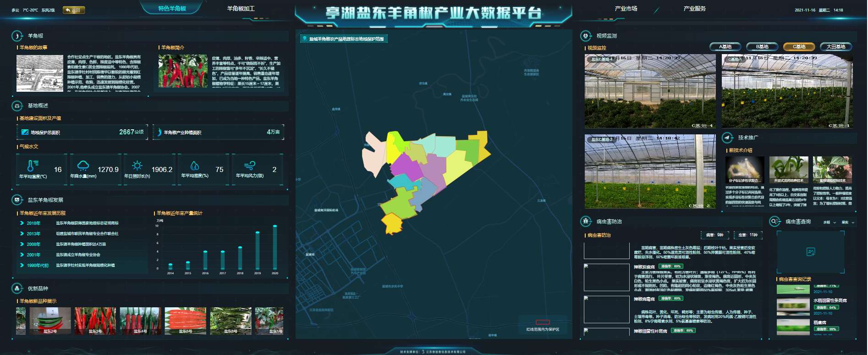Select the purple region on the map

tap(406, 167)
